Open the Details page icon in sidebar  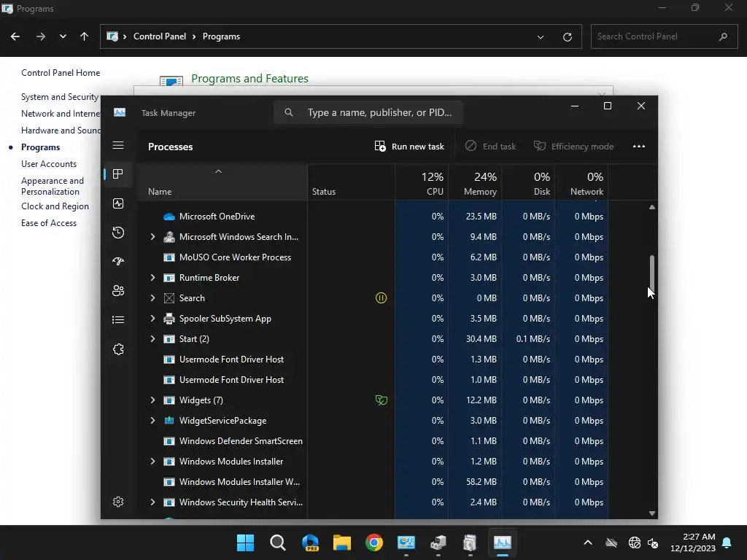(x=118, y=319)
